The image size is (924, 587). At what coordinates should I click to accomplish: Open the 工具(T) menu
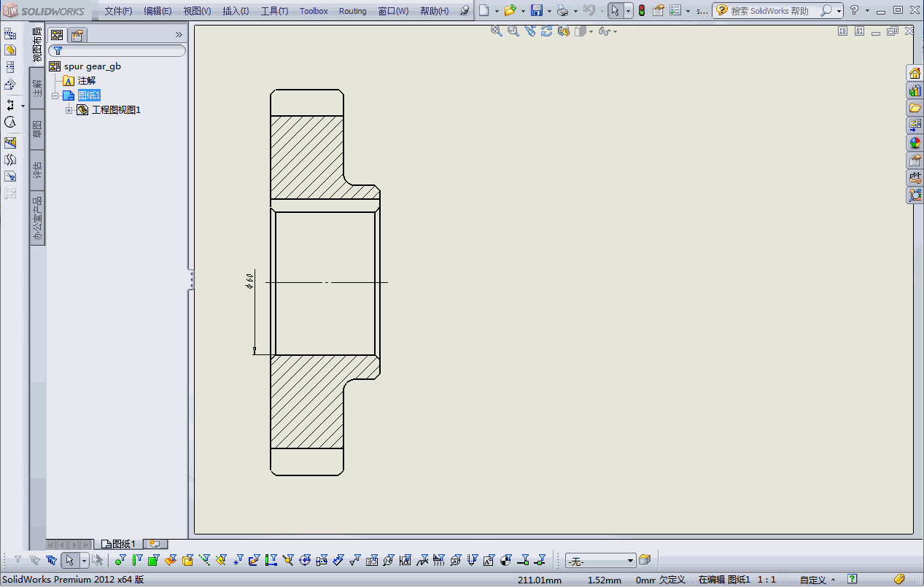coord(274,11)
